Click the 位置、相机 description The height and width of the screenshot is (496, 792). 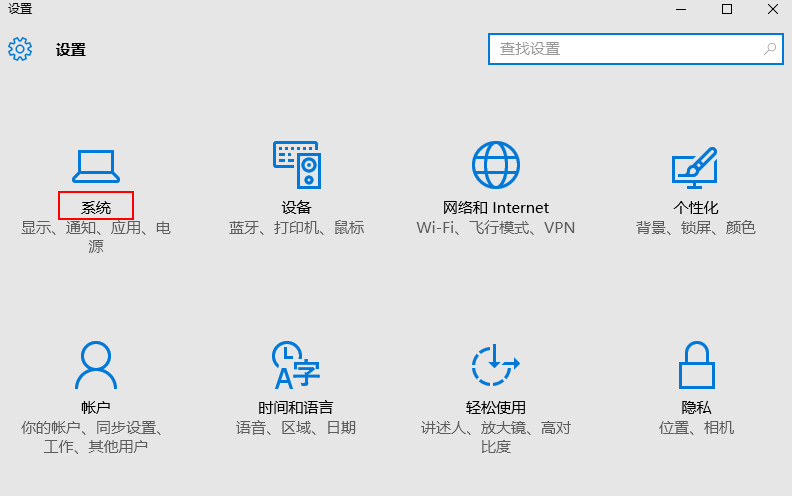coord(696,428)
